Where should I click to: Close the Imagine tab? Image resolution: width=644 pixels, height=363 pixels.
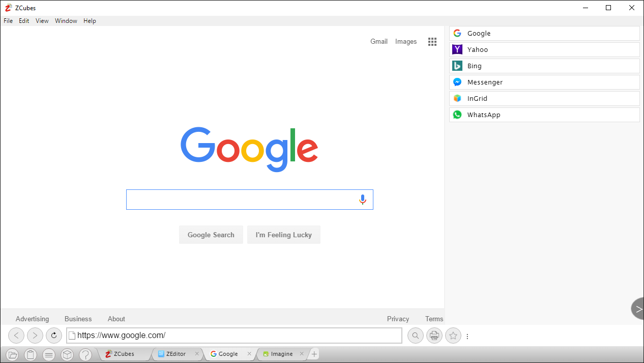point(302,354)
